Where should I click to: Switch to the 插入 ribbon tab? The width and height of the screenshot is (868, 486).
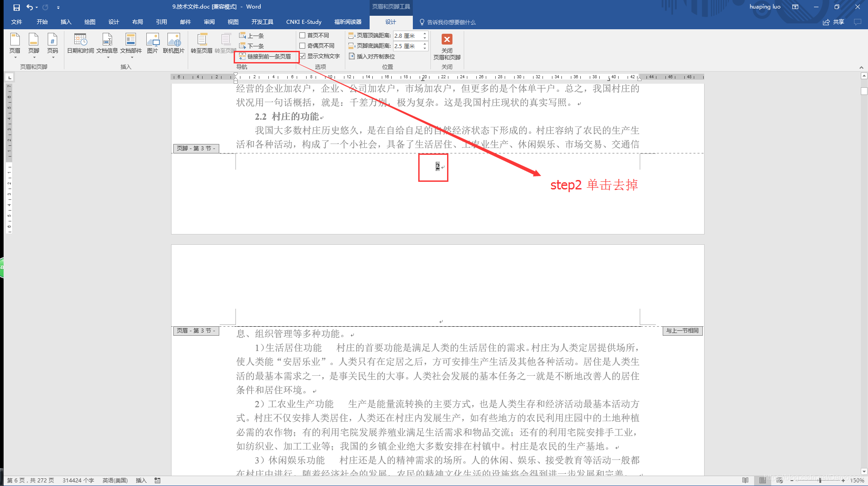66,22
